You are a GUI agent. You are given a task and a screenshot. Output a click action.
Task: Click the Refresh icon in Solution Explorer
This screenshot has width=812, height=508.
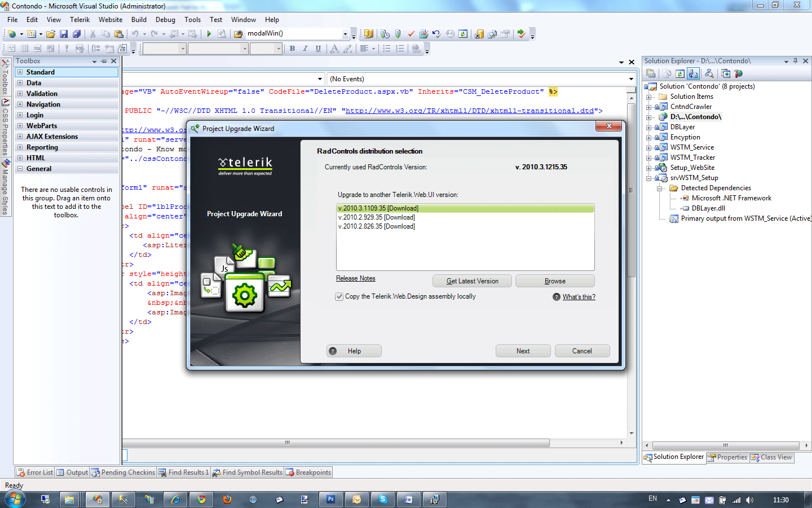coord(680,73)
